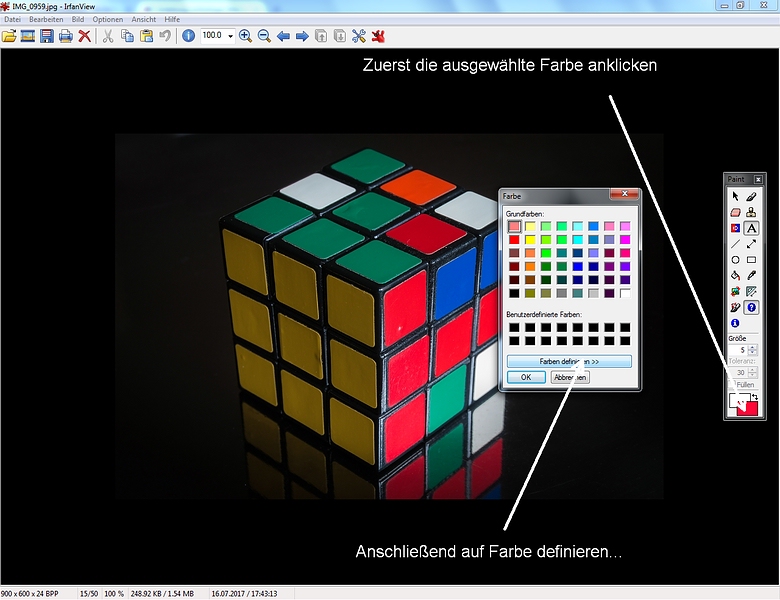Click the Paste clipboard icon
780x600 pixels.
pos(146,36)
